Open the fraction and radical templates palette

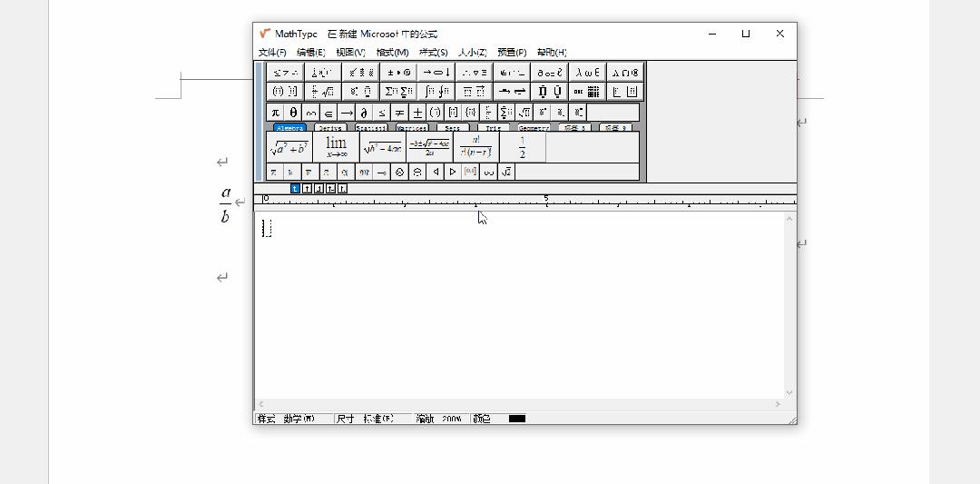[322, 92]
